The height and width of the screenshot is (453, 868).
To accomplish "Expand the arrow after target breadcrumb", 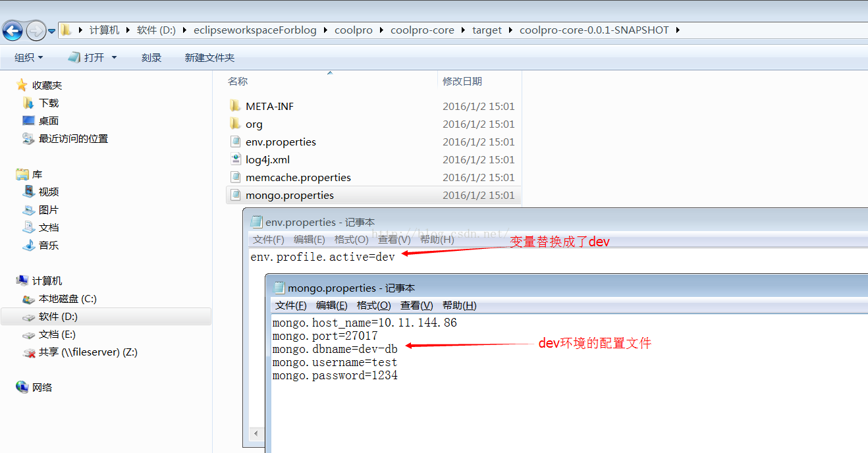I will (511, 30).
